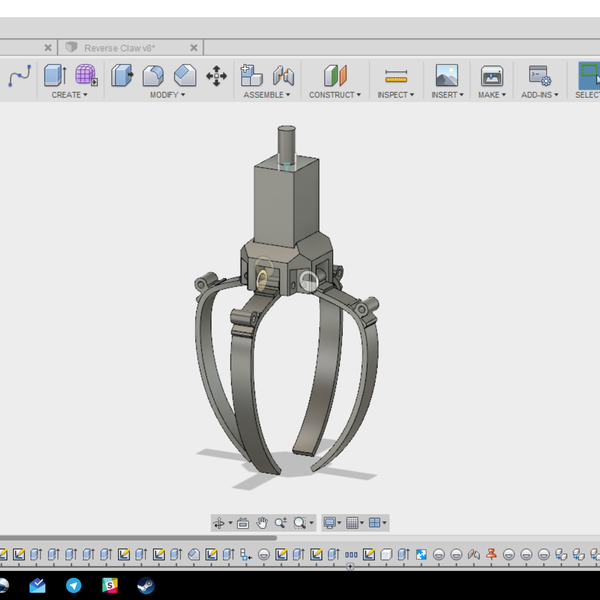
Task: Click the Joint icon in Assemble
Action: coord(284,75)
